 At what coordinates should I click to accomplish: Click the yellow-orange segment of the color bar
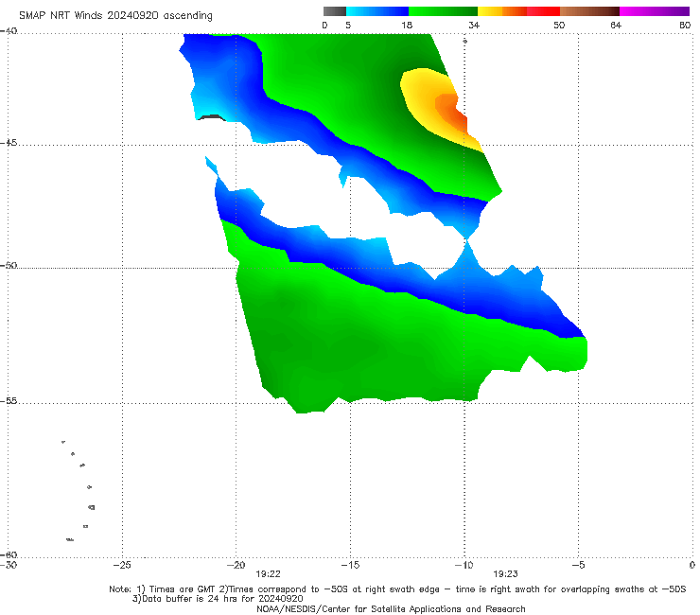tap(502, 11)
